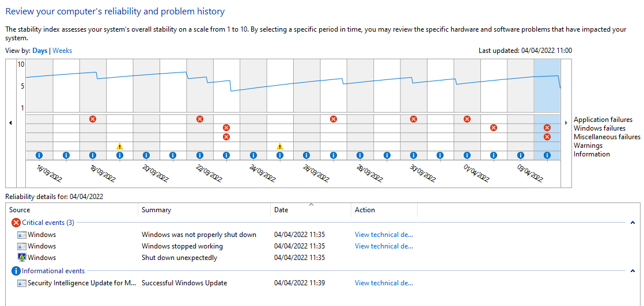View technical details for Windows stopped working

pyautogui.click(x=384, y=246)
